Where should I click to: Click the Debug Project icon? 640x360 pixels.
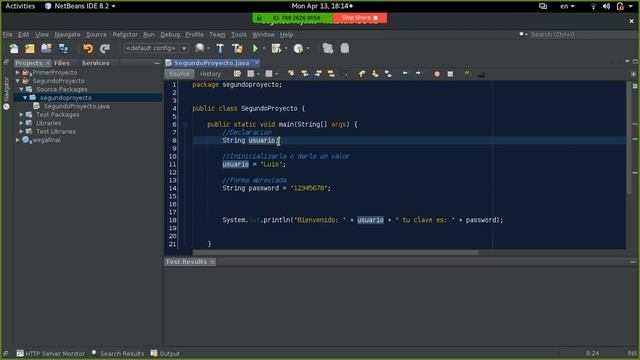[x=276, y=49]
